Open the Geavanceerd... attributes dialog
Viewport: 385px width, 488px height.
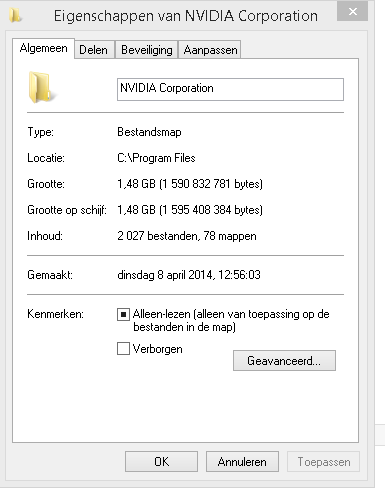click(284, 360)
